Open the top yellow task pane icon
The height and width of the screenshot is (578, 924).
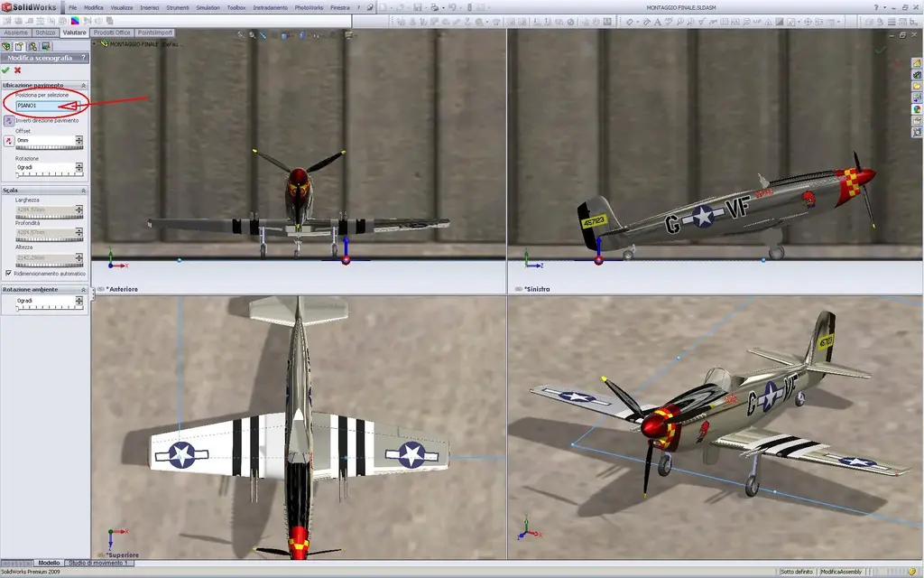click(x=917, y=63)
